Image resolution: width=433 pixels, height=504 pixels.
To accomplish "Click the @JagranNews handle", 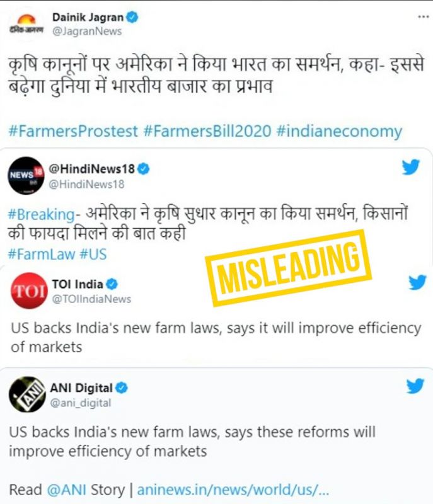I will click(87, 31).
